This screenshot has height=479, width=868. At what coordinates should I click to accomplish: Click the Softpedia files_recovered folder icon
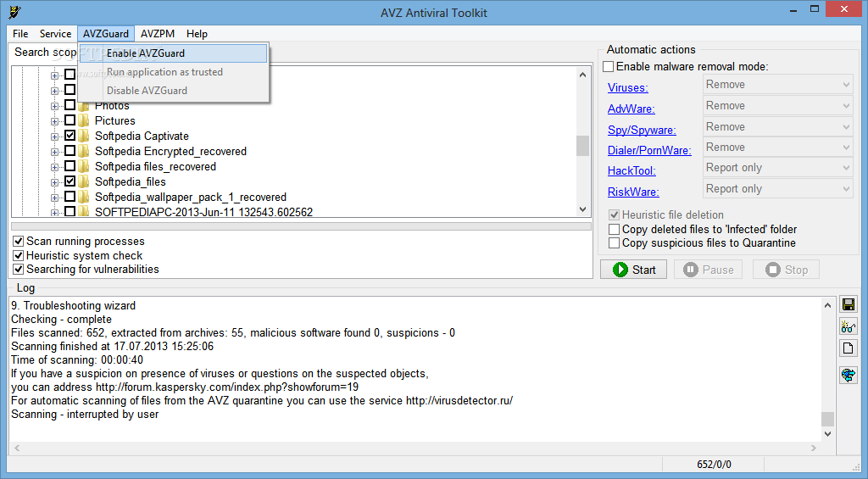pos(84,166)
